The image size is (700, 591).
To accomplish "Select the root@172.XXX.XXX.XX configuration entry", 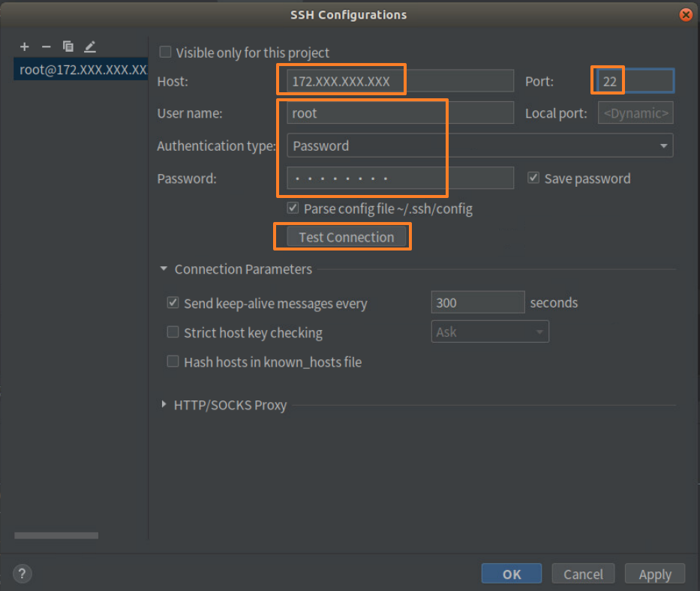I will tap(80, 69).
